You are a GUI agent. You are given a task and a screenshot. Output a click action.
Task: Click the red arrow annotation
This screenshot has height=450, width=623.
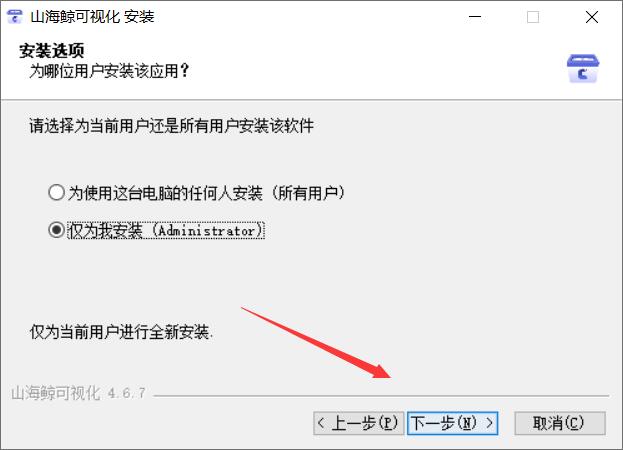coord(317,342)
